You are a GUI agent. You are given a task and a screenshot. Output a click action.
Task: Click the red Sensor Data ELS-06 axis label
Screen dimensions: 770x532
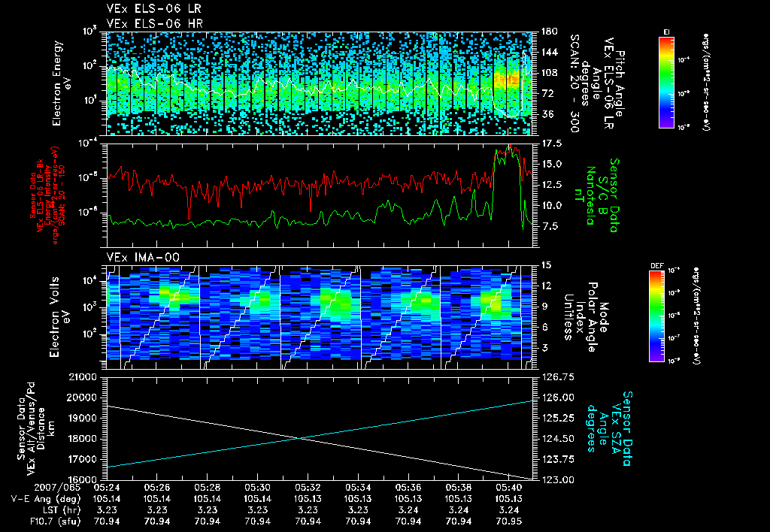(49, 195)
